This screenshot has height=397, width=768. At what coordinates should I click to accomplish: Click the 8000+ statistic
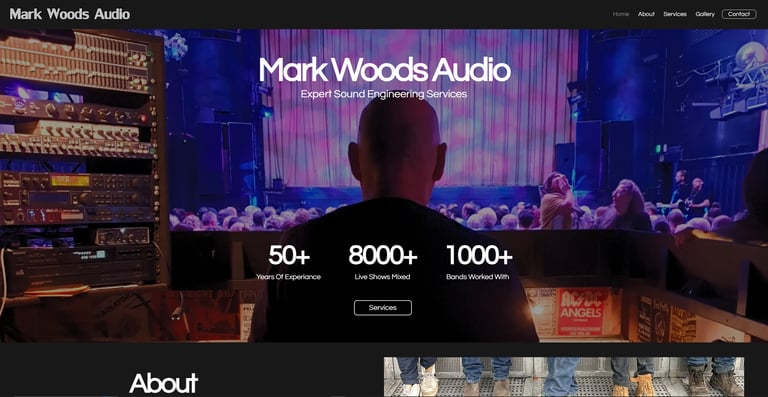383,255
